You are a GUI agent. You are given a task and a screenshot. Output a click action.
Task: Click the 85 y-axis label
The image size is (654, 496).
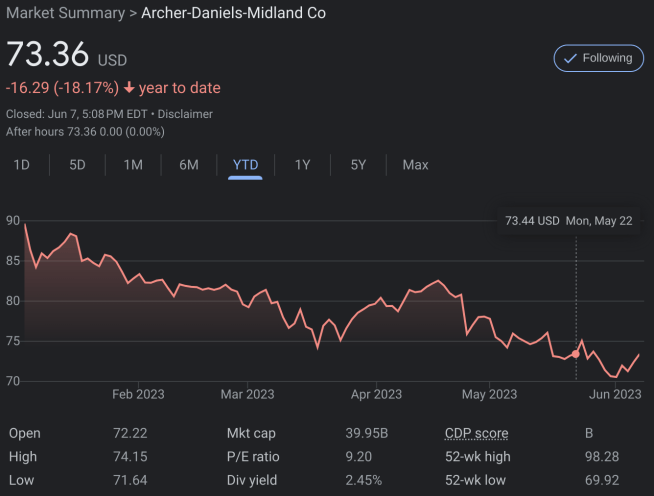point(13,261)
